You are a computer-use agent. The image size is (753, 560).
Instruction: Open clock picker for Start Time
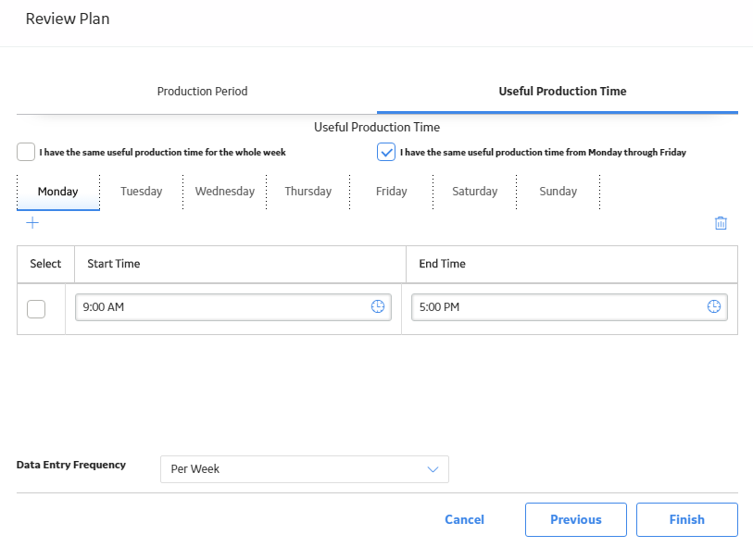[x=378, y=306]
